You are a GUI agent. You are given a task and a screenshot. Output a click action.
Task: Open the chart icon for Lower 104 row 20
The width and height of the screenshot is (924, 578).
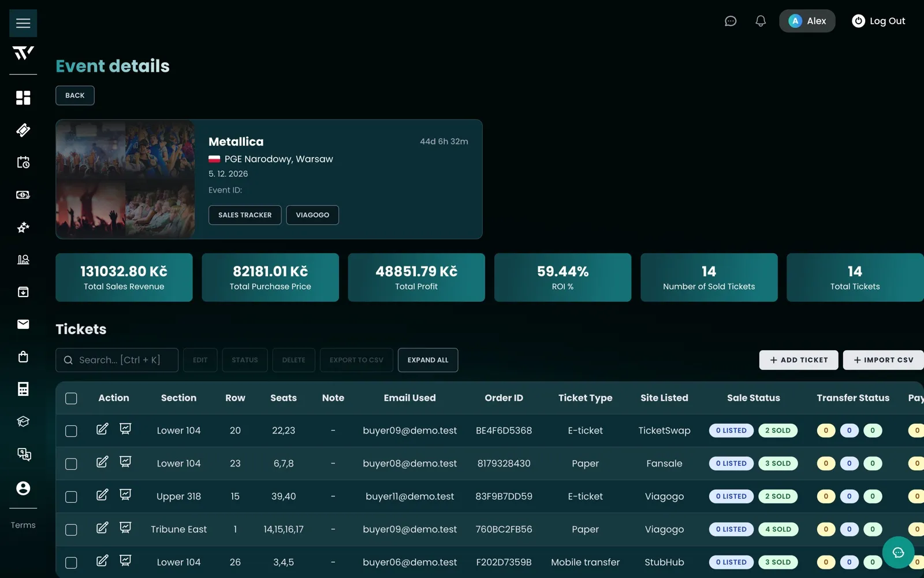click(125, 429)
